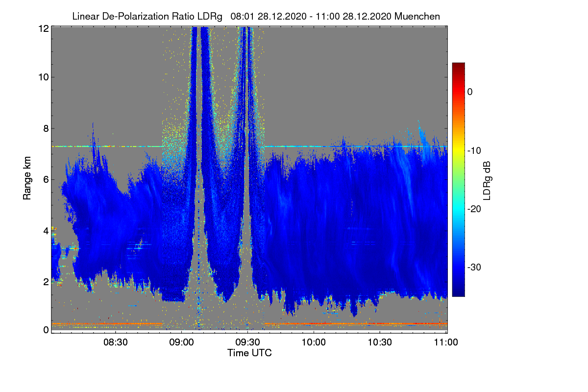Click the dark blue bottom of colorbar
This screenshot has height=392, width=588.
click(458, 293)
